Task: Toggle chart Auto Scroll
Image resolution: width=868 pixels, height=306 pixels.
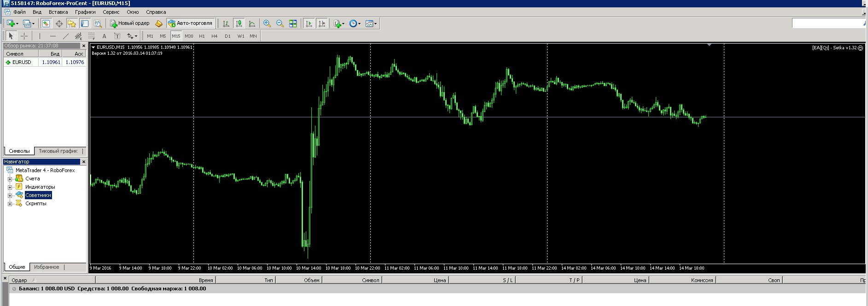Action: pyautogui.click(x=309, y=23)
